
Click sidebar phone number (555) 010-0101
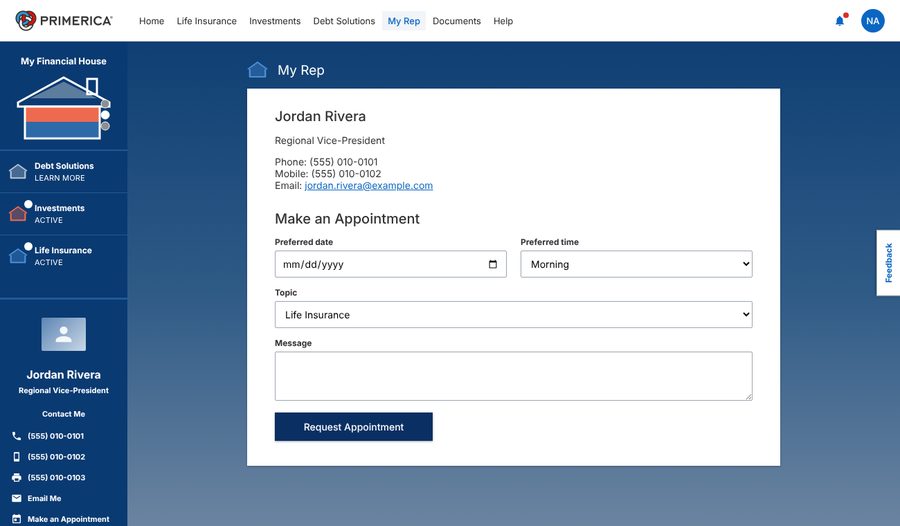pyautogui.click(x=56, y=436)
